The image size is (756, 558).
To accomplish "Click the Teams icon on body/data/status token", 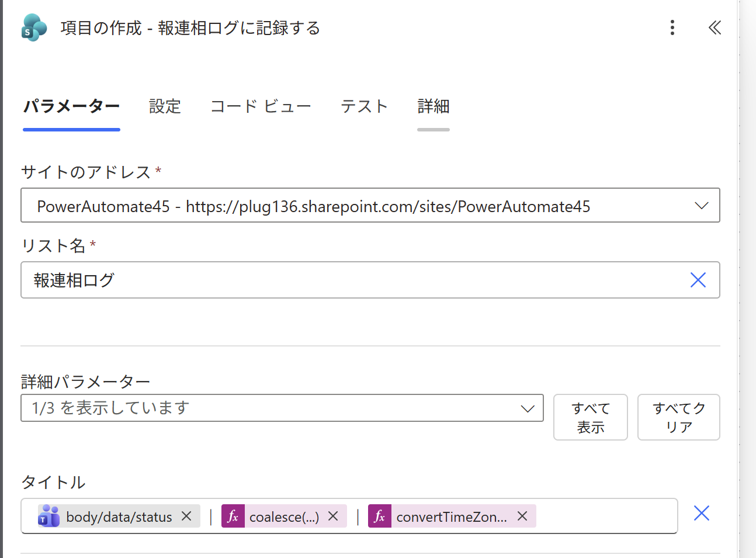I will point(49,516).
